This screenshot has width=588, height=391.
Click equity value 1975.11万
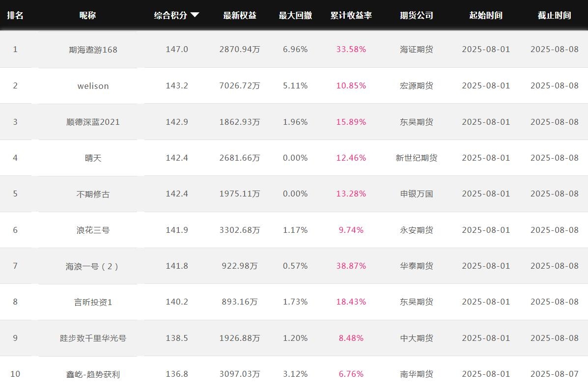click(x=240, y=194)
